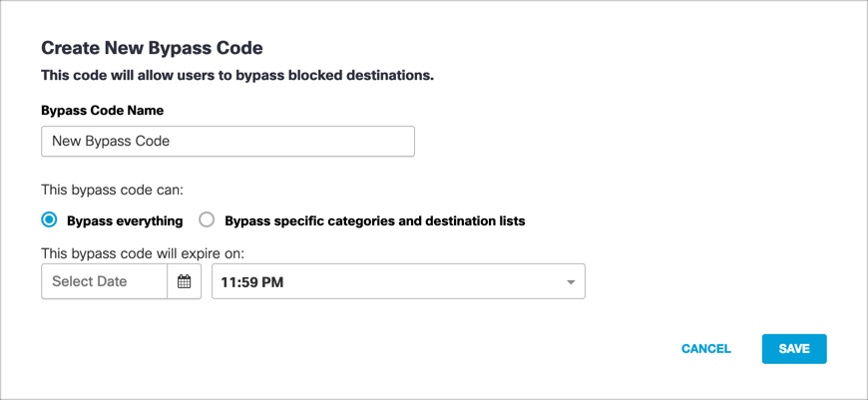The image size is (868, 400).
Task: Choose the Bypass specific categories radio button
Action: coord(207,220)
